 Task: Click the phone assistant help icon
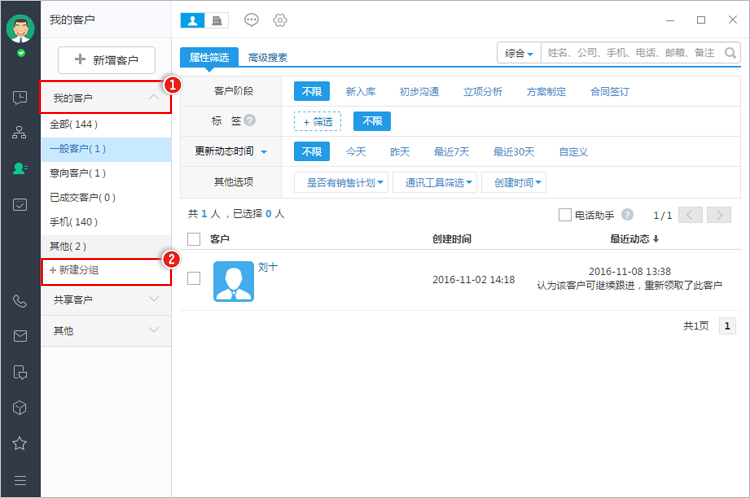(628, 215)
